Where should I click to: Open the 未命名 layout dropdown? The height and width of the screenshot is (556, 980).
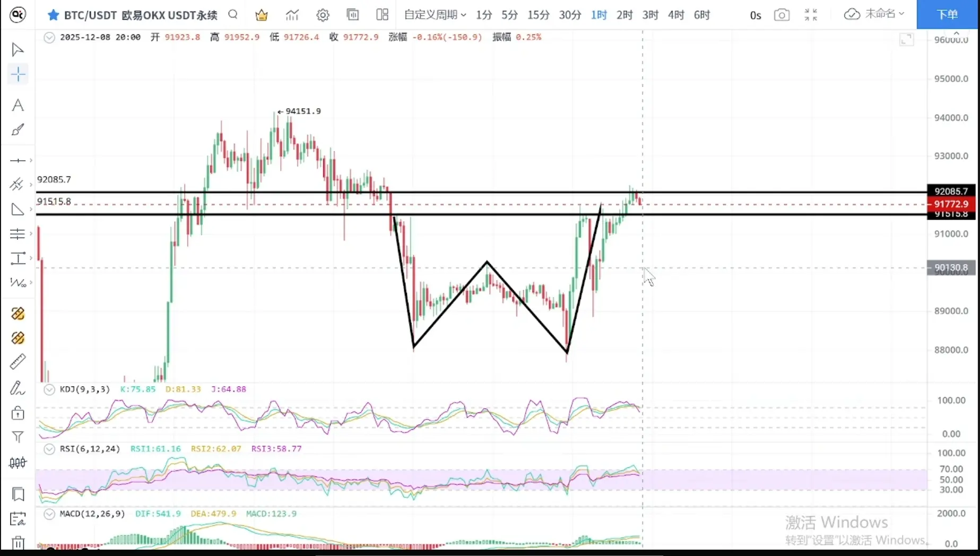884,14
